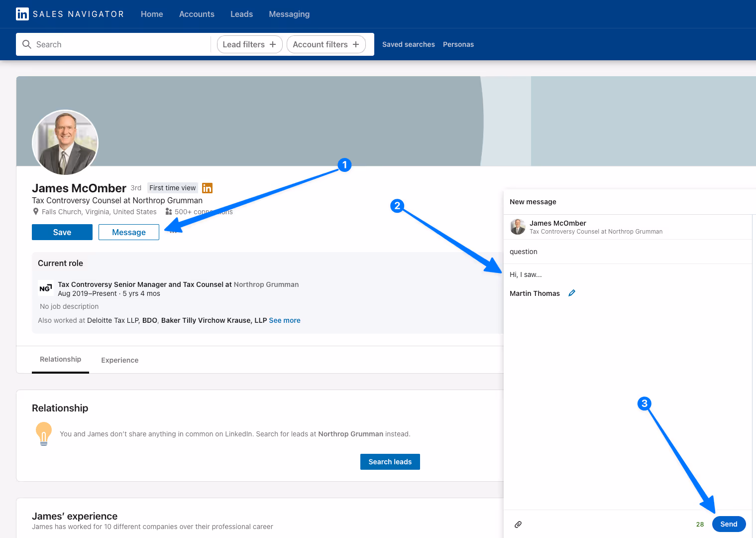Switch to the Relationship tab
Viewport: 756px width, 538px height.
click(60, 359)
